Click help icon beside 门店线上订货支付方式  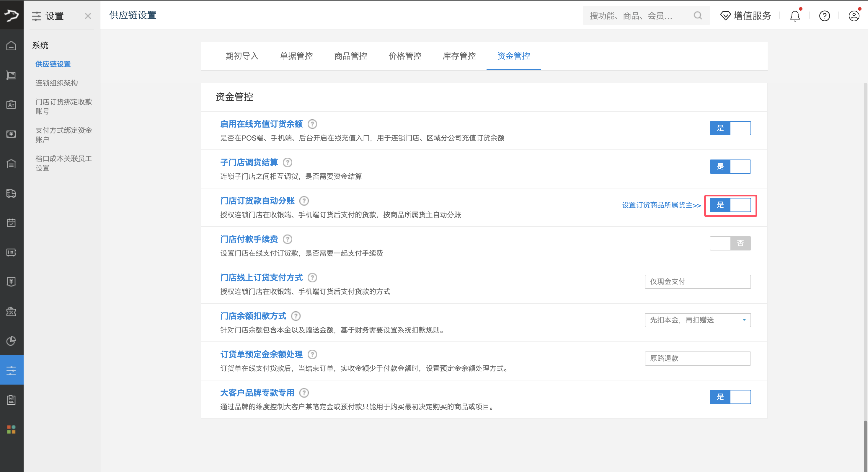312,278
